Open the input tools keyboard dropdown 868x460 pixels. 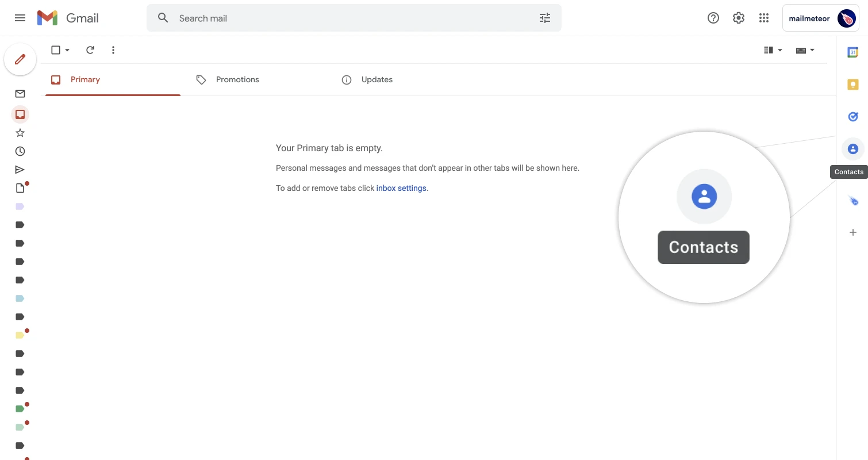(805, 50)
